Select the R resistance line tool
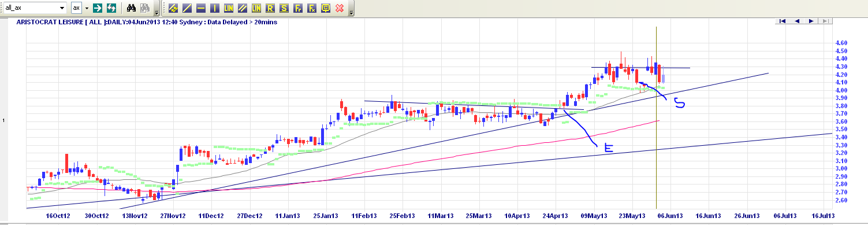Image resolution: width=868 pixels, height=225 pixels. (270, 8)
